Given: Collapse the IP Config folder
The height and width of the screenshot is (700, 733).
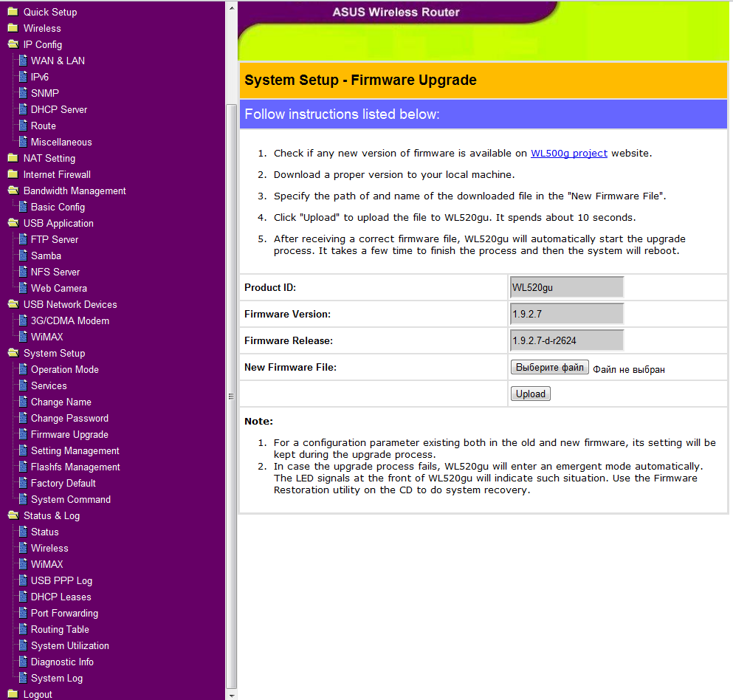Looking at the screenshot, I should (13, 44).
